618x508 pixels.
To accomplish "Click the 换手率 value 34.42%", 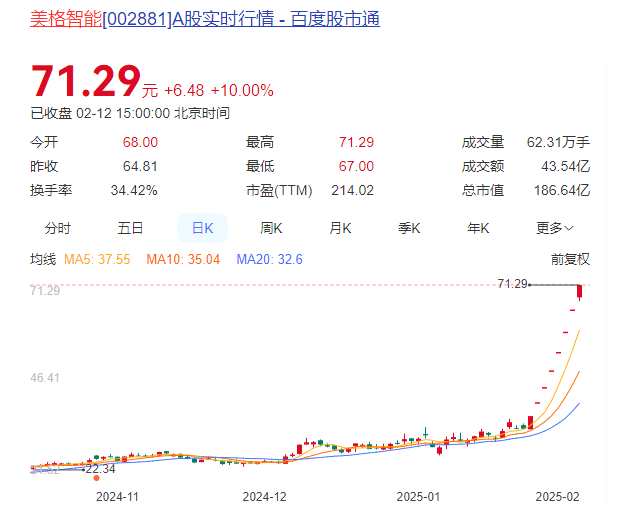I will point(134,191).
